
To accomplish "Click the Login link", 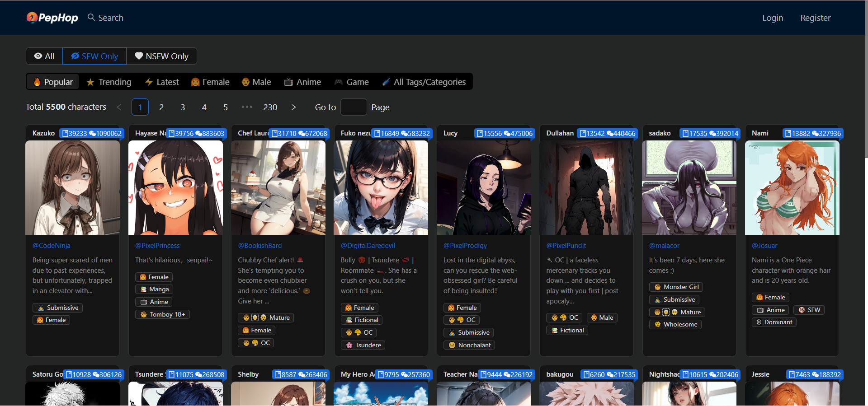I will (773, 18).
